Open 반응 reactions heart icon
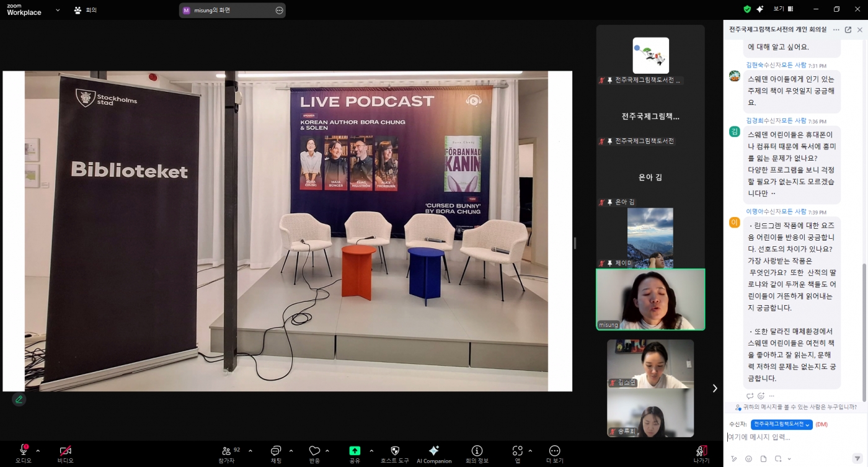 (x=314, y=453)
